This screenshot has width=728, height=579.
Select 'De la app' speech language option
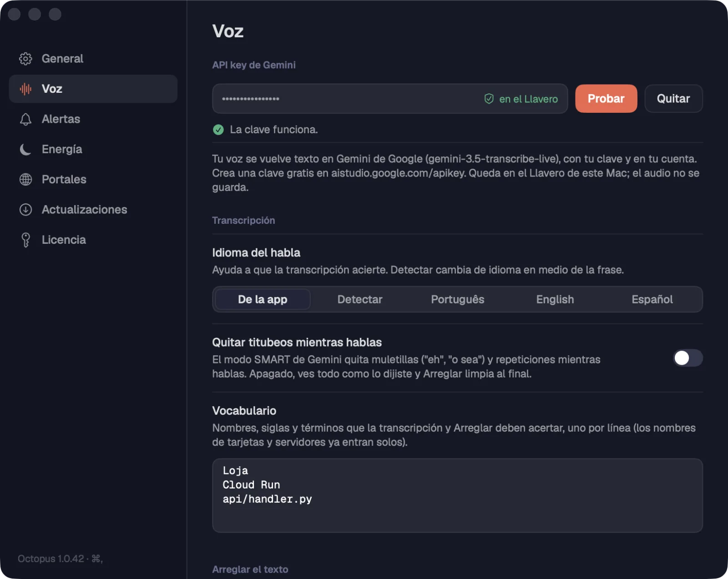[x=263, y=299]
